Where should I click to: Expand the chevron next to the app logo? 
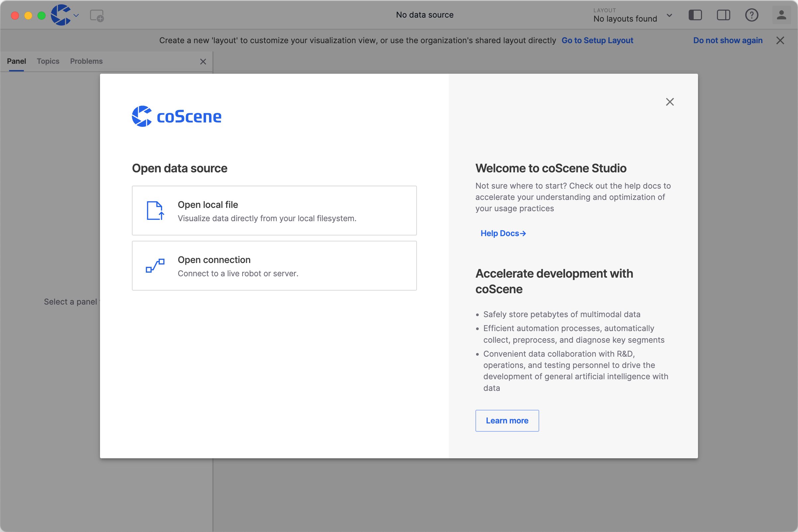coord(76,15)
